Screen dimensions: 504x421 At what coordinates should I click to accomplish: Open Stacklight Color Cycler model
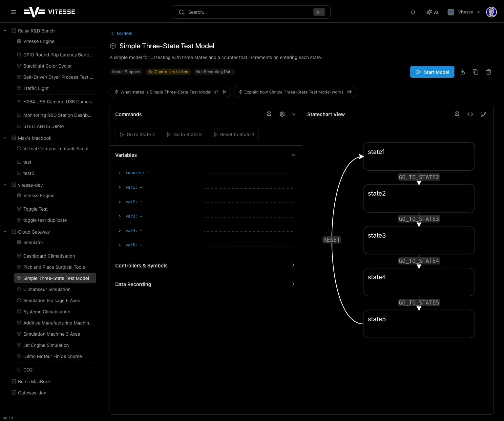coord(55,66)
